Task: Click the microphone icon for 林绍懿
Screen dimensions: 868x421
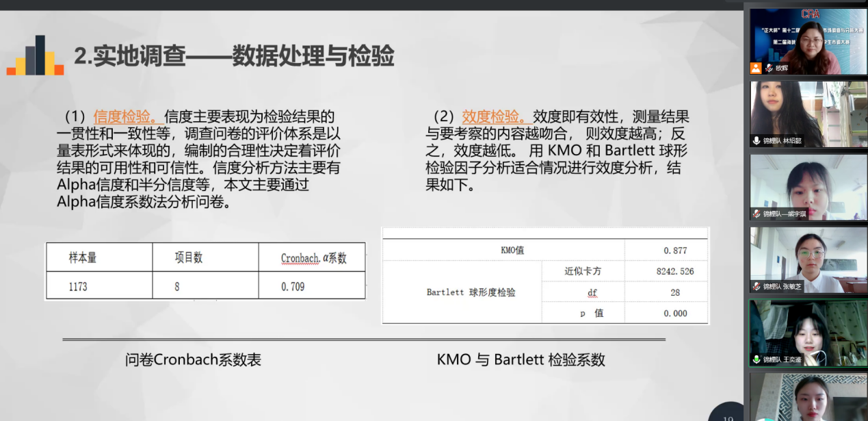Action: (x=757, y=140)
